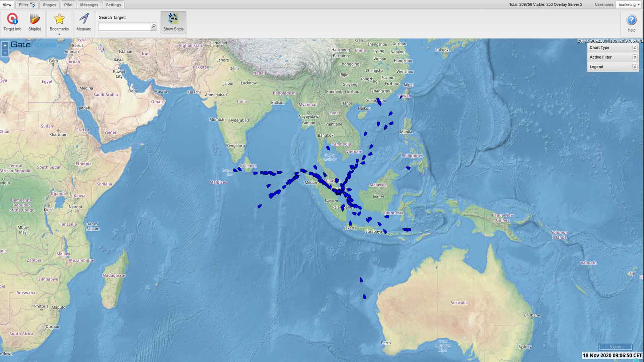Switch to the Settings tab
The image size is (644, 362).
click(113, 5)
